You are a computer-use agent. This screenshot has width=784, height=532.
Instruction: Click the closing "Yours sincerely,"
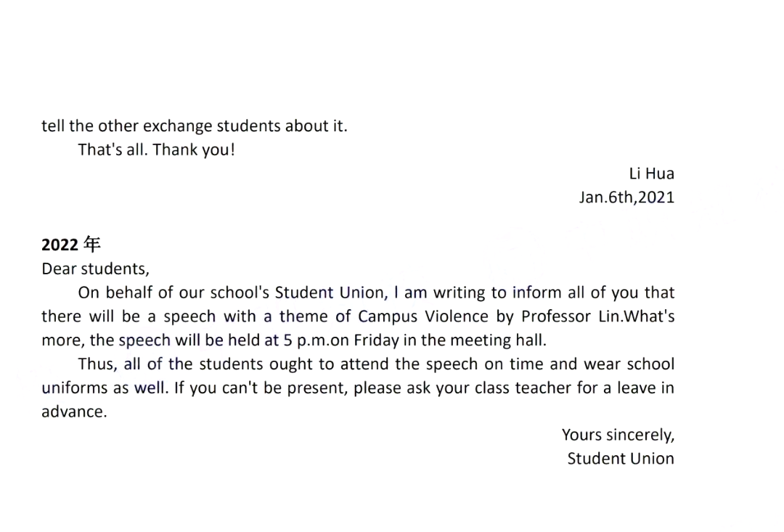point(618,435)
